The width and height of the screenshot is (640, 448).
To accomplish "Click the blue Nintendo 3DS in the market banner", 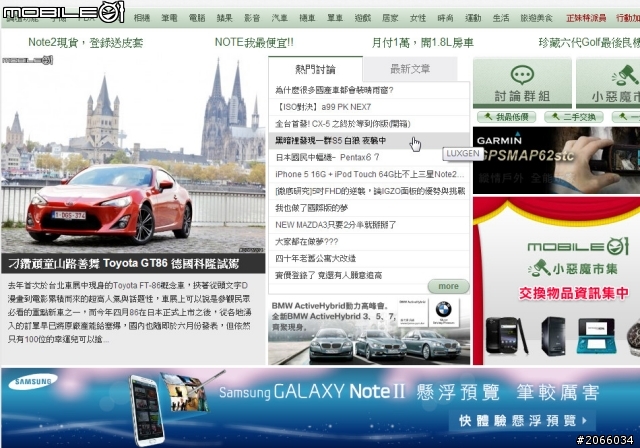I will tap(596, 336).
